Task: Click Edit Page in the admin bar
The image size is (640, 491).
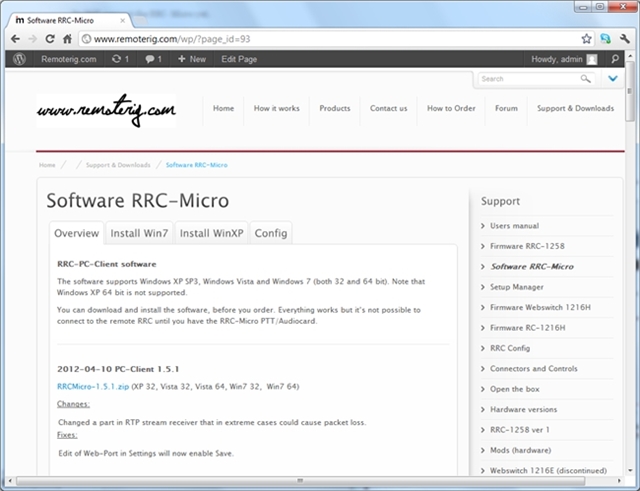Action: (239, 59)
